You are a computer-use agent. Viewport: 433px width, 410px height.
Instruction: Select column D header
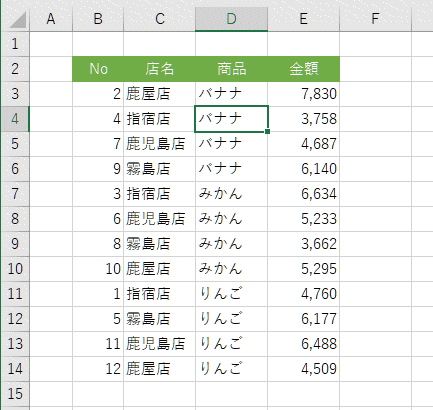[231, 19]
